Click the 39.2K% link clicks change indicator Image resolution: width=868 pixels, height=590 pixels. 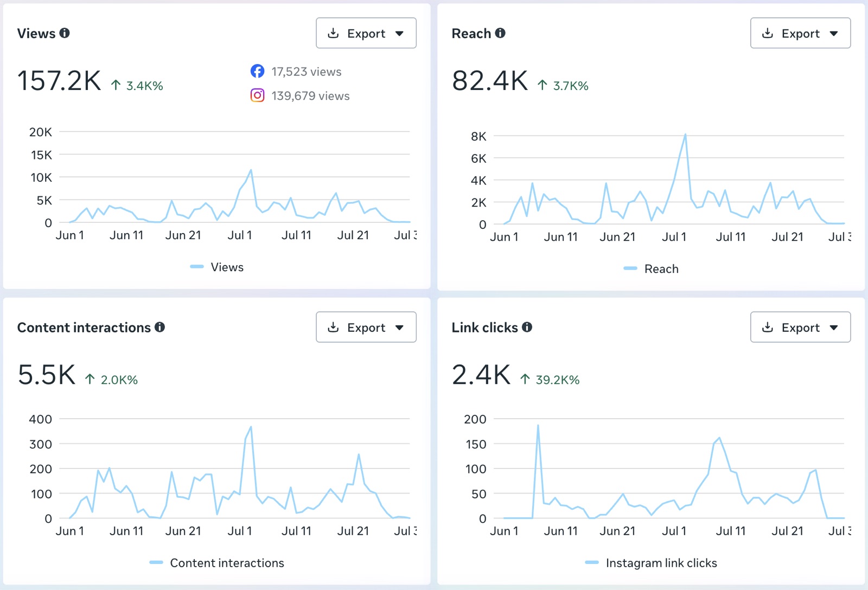pyautogui.click(x=550, y=380)
